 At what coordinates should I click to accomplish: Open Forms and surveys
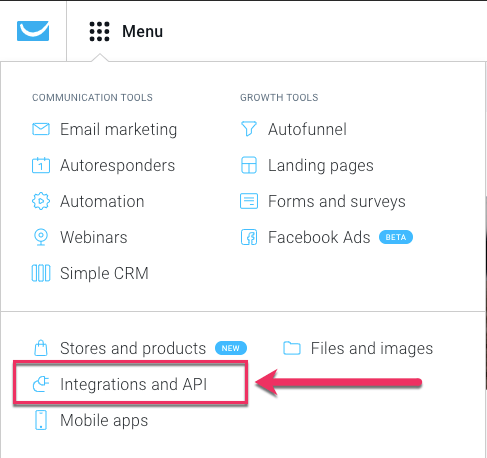(x=337, y=201)
